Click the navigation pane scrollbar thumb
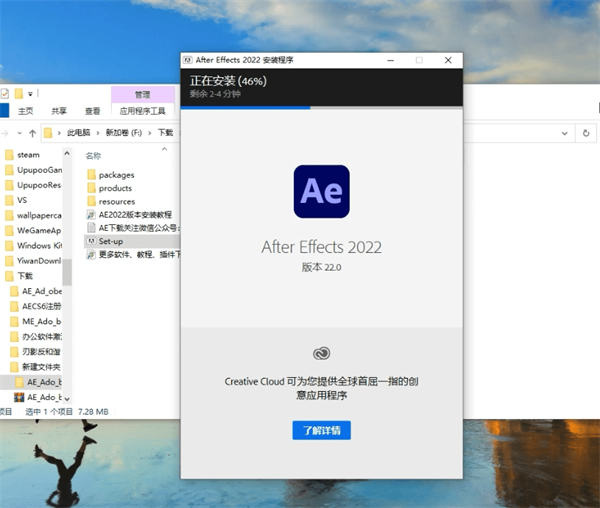600x508 pixels. tap(67, 272)
